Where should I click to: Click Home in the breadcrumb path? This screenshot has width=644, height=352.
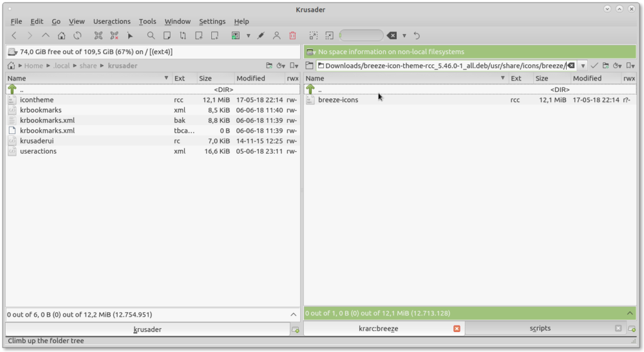33,65
